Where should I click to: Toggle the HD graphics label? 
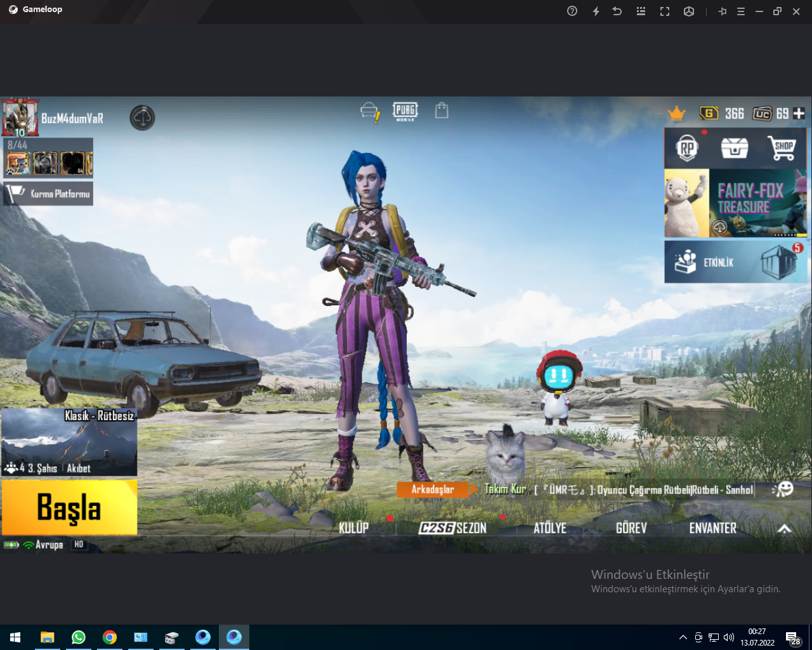(x=79, y=545)
